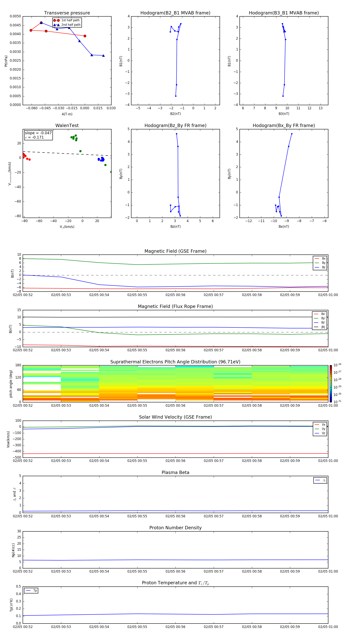Click 'Bx(nT)' x-axis label under hodogram
The height and width of the screenshot is (644, 351).
(x=284, y=227)
